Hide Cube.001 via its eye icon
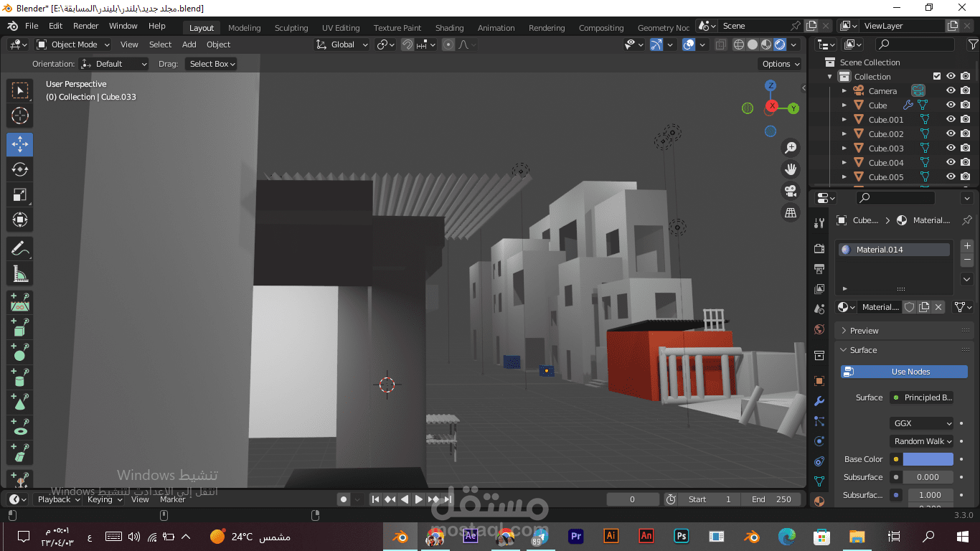 pyautogui.click(x=951, y=119)
